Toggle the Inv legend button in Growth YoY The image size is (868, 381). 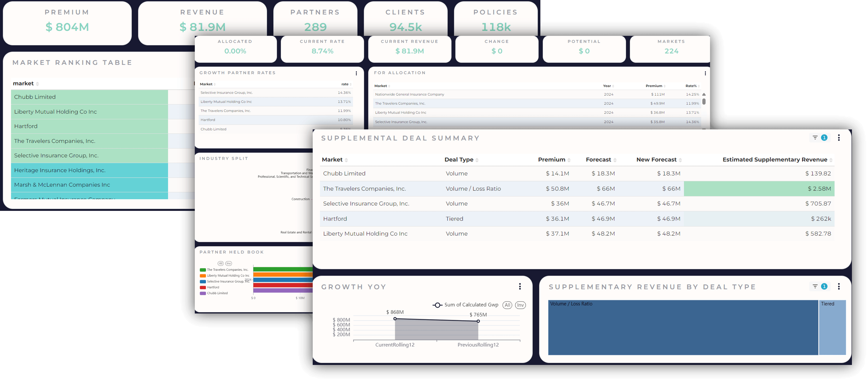[520, 305]
